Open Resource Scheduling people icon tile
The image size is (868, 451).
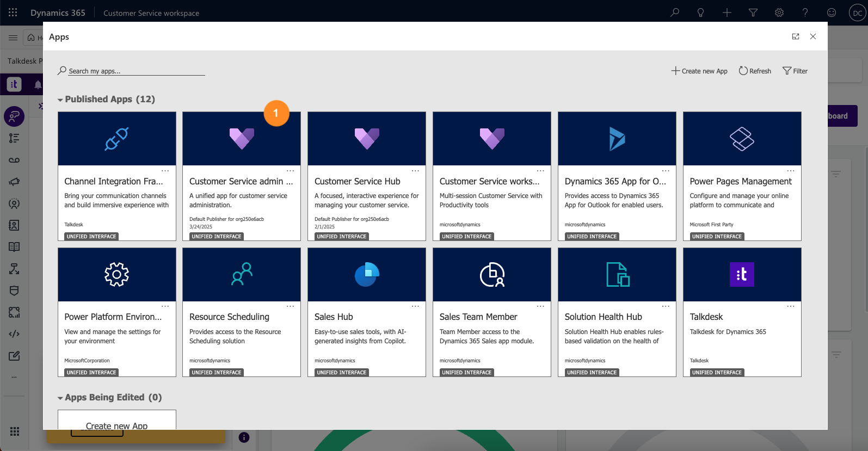point(242,274)
